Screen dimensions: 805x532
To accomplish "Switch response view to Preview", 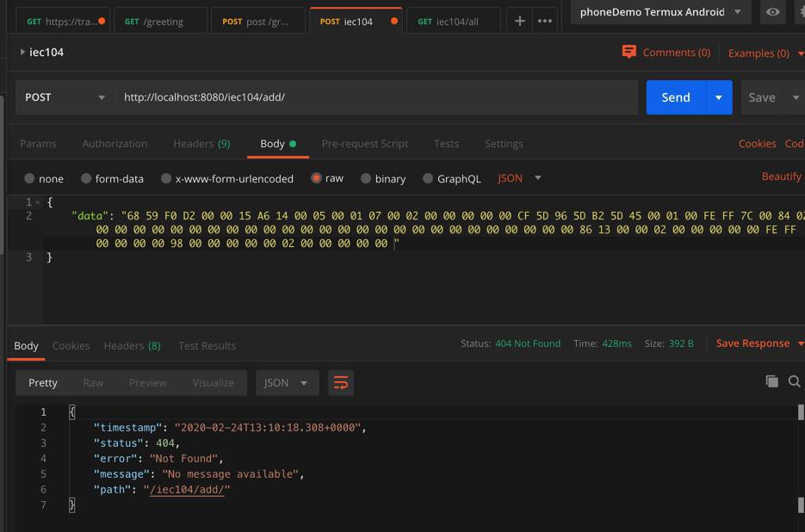I will point(148,383).
